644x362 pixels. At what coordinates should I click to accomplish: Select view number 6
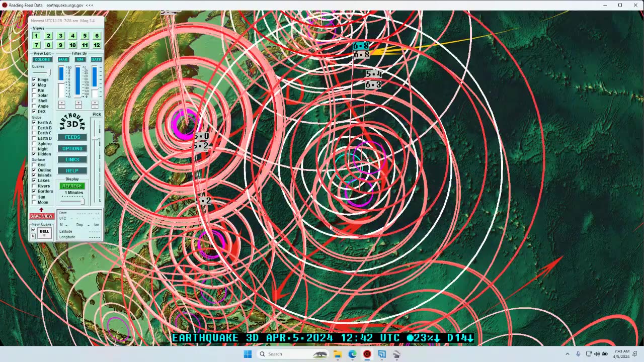(97, 36)
